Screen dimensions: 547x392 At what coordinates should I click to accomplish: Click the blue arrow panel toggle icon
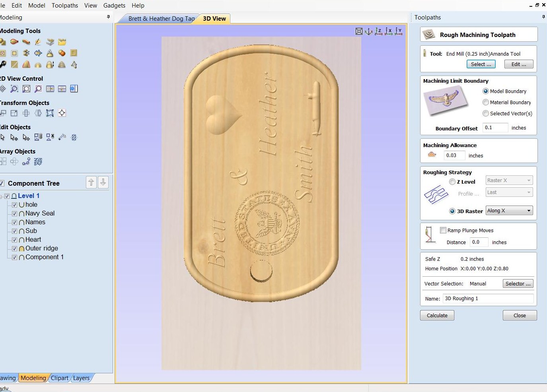[74, 89]
